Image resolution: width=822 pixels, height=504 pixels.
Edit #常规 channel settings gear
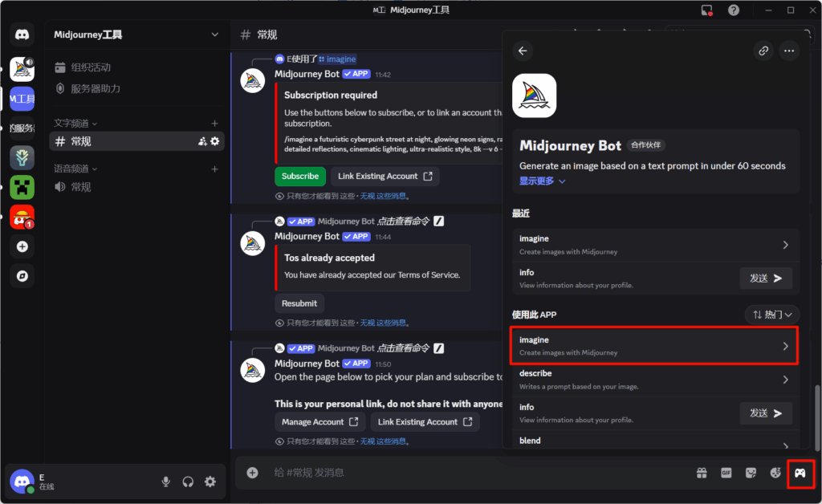tap(215, 141)
